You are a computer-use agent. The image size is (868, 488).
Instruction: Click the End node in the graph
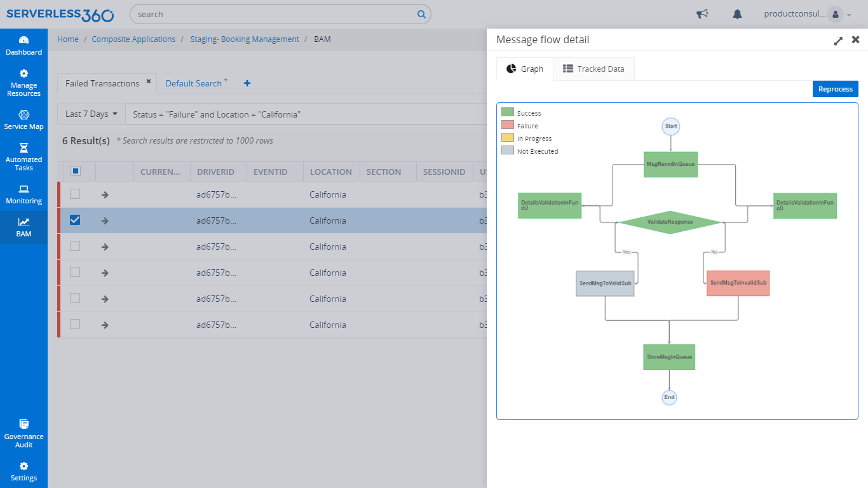669,397
